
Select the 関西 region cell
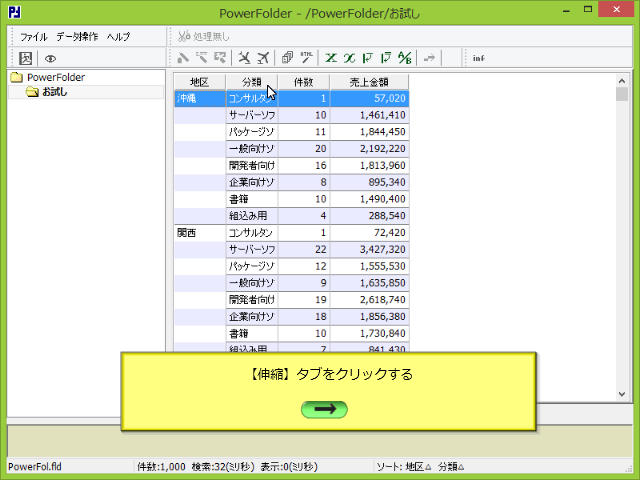200,233
